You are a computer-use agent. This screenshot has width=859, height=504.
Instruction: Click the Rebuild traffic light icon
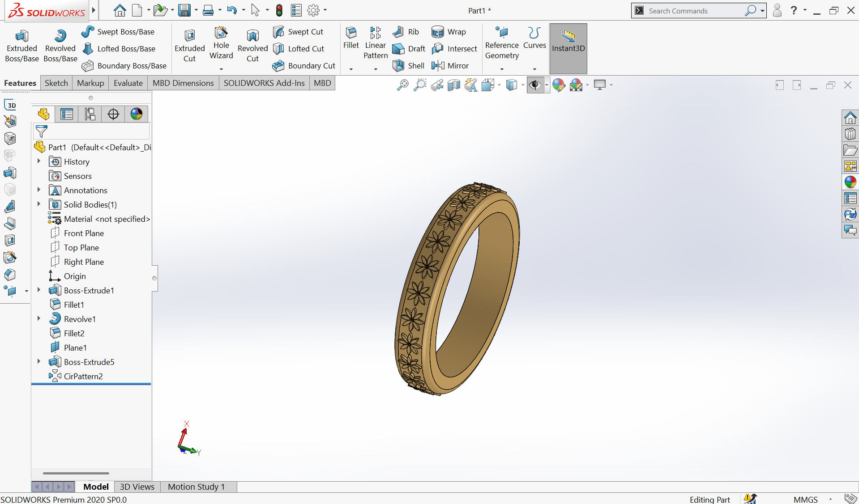coord(279,10)
